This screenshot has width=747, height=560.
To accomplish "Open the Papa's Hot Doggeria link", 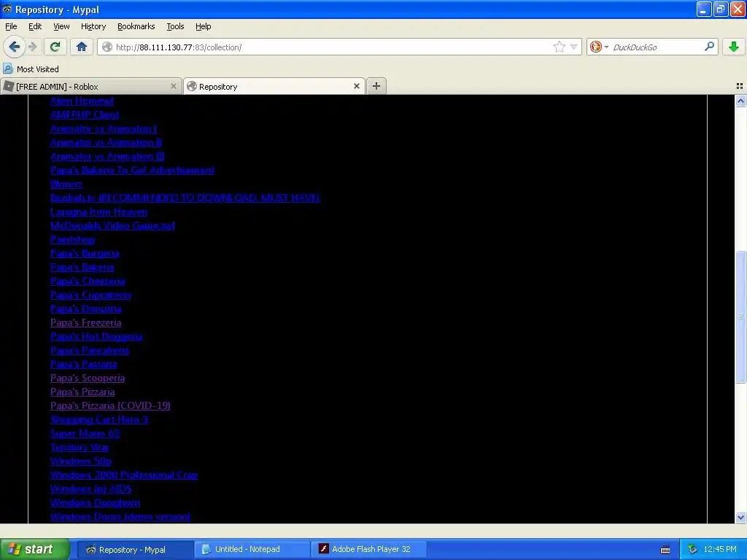I will click(x=96, y=336).
